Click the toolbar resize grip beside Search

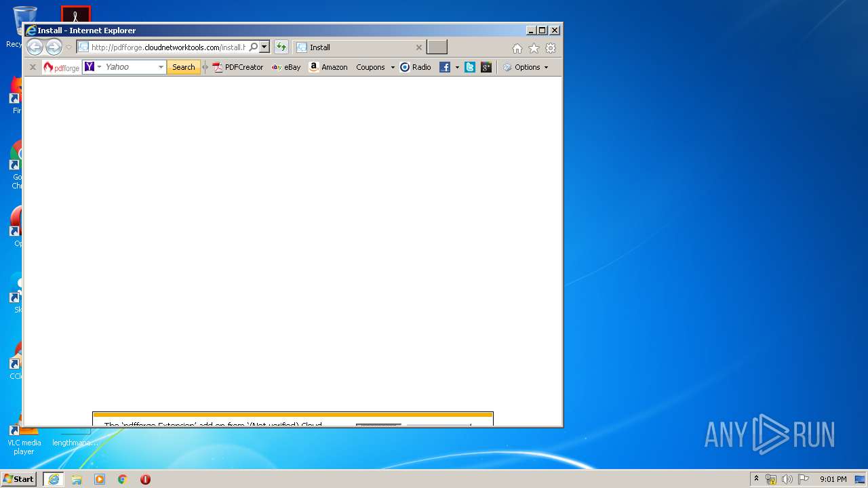205,67
